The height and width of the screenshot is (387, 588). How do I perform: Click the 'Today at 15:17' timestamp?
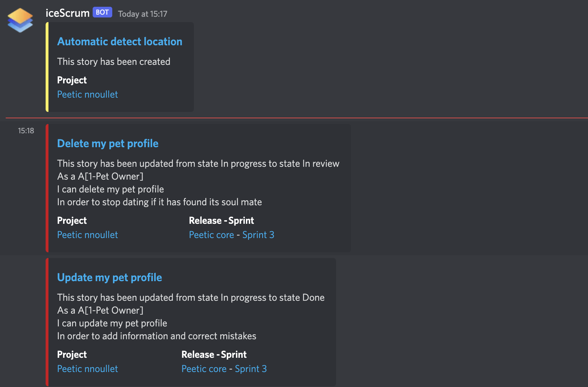point(142,14)
